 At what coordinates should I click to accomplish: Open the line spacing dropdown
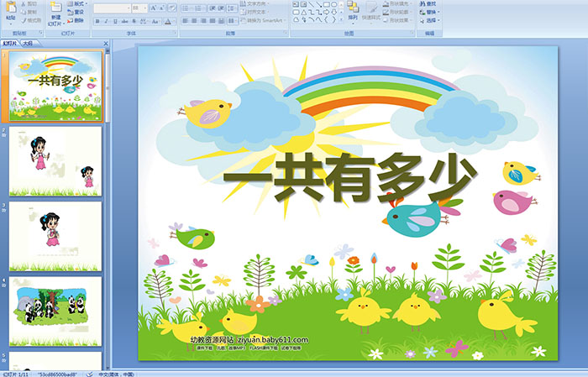point(233,8)
